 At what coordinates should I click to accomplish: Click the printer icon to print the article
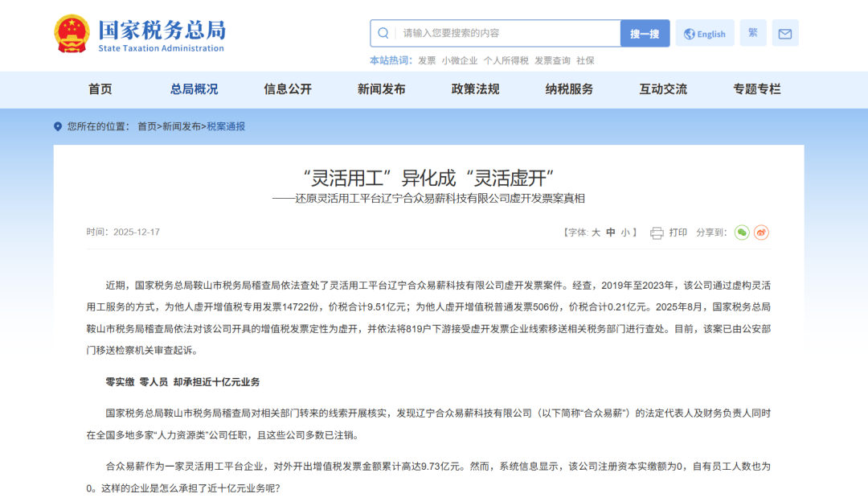click(x=657, y=232)
